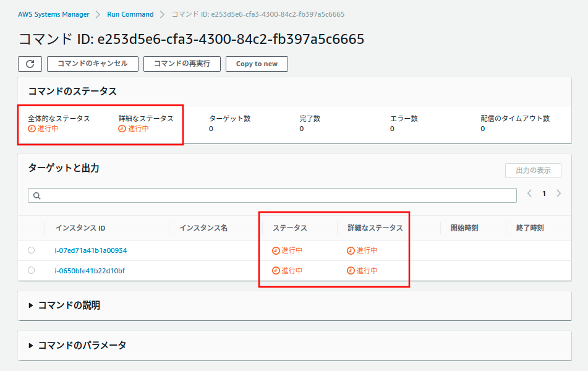Select the radio button for instance i-0650bfe41b22d10bf

coord(31,270)
